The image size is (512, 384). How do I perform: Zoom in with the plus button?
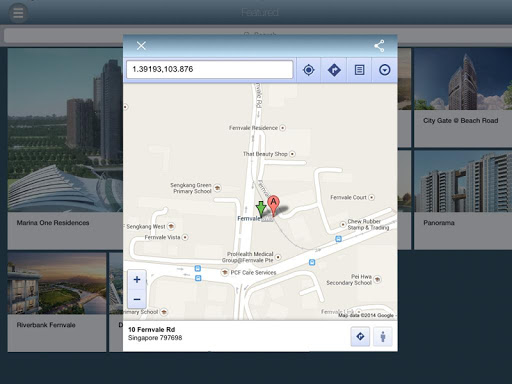[x=137, y=279]
